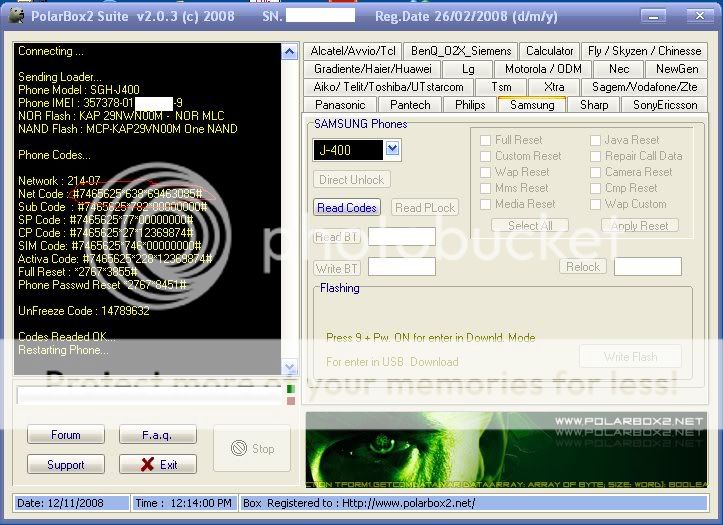Image resolution: width=723 pixels, height=525 pixels.
Task: Open the Panasonic tab
Action: [x=340, y=105]
